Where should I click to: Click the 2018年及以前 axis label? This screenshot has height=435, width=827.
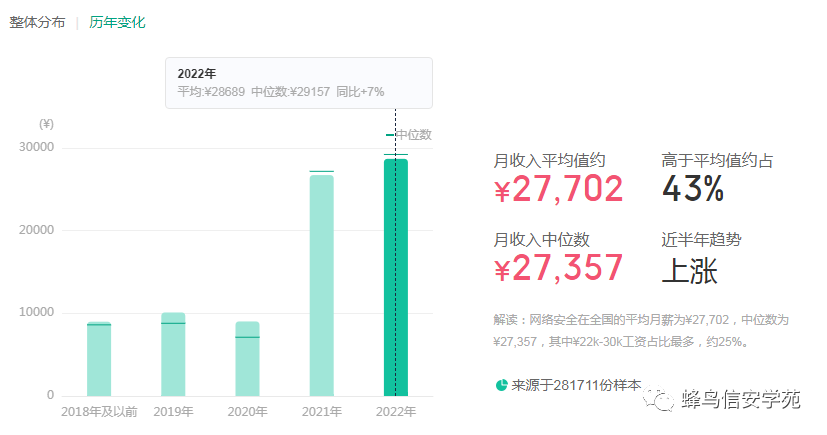click(x=99, y=412)
